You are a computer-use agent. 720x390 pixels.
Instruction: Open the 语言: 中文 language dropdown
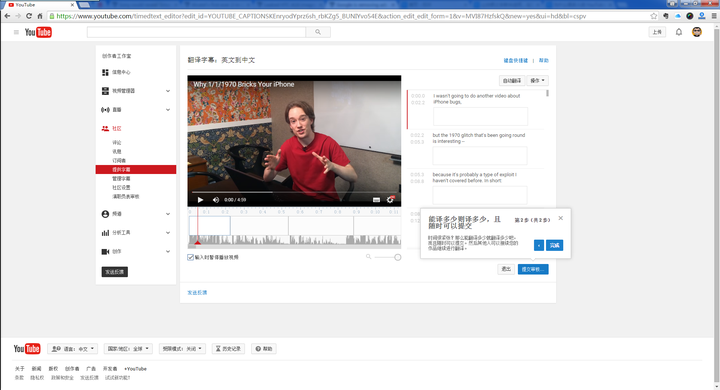pos(73,349)
